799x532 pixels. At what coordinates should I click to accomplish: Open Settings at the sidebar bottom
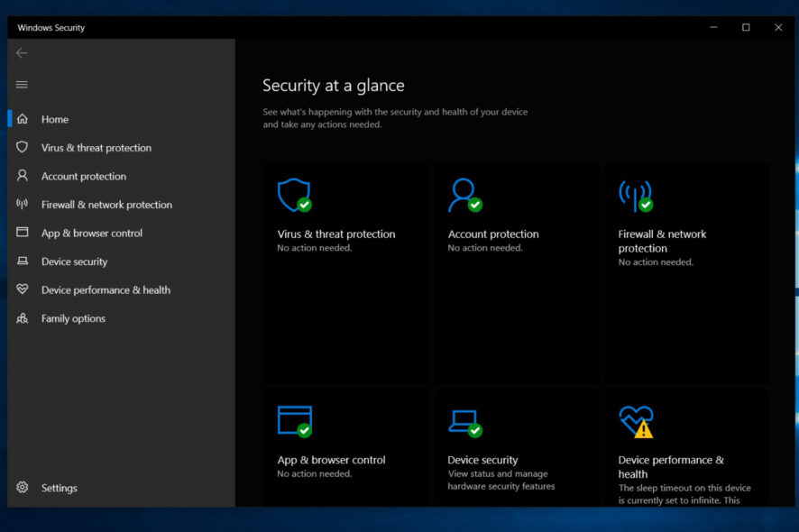tap(121, 488)
